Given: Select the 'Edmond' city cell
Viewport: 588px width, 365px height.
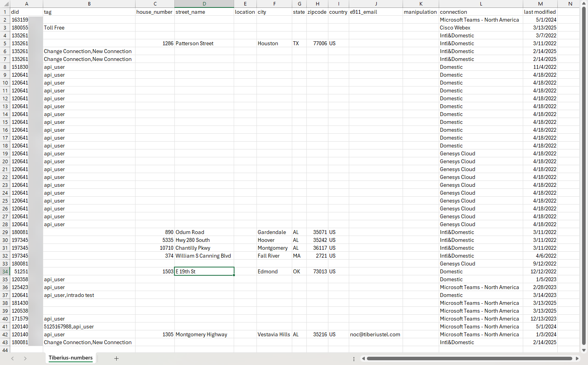Looking at the screenshot, I should click(x=274, y=271).
